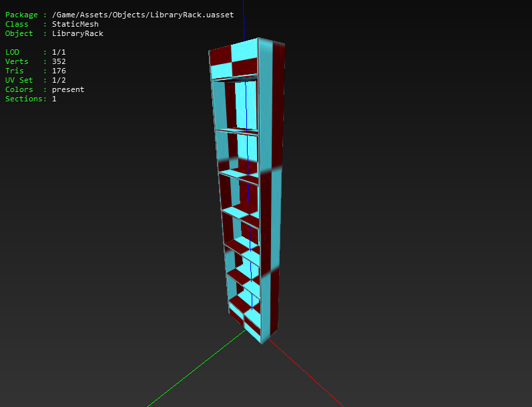
Task: Click the green Tris label
Action: tap(14, 71)
